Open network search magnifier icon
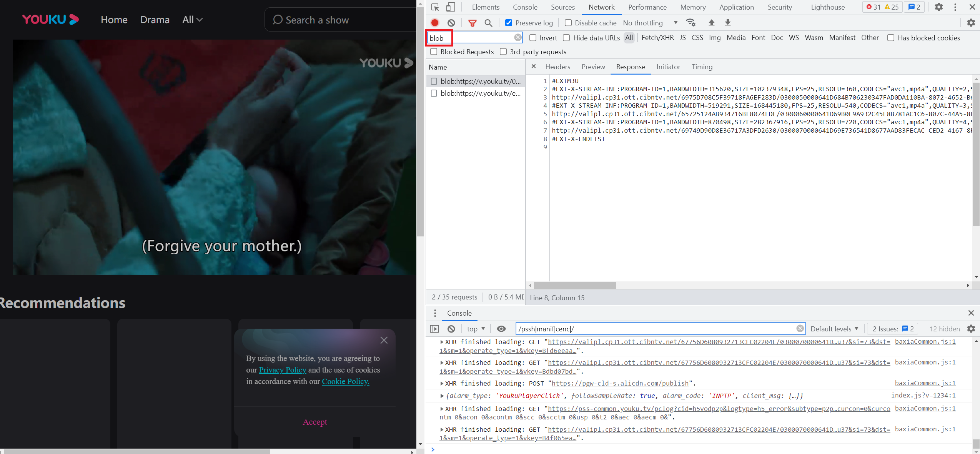 coord(488,23)
